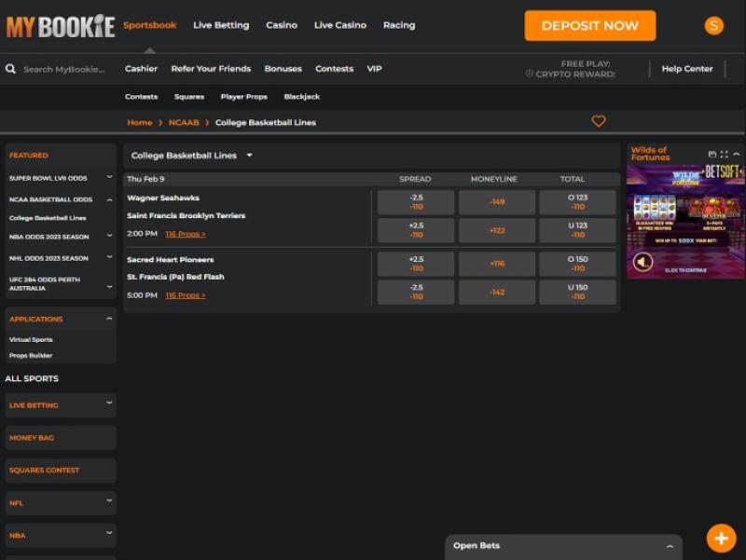
Task: Select Wagner Seahawks moneyline -149
Action: coord(497,202)
